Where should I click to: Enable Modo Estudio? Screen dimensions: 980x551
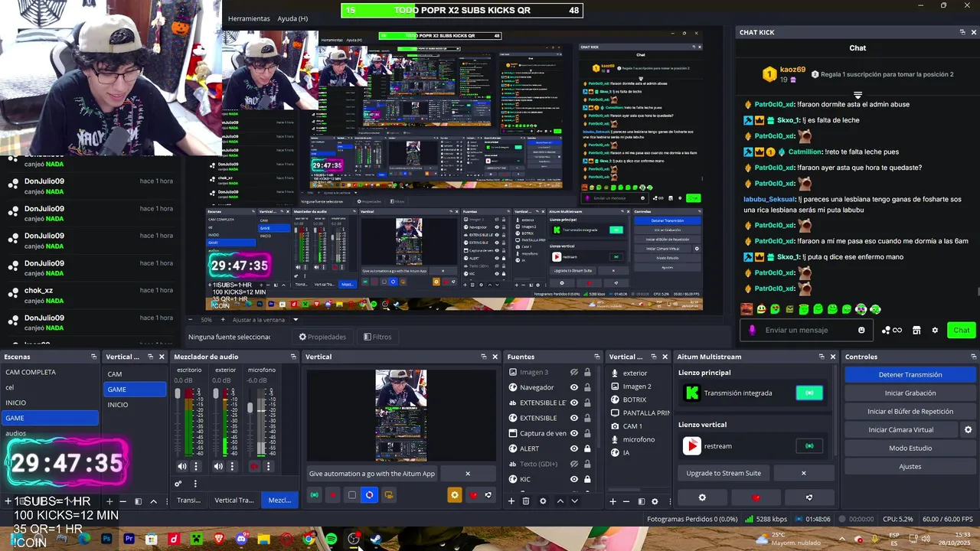coord(910,448)
